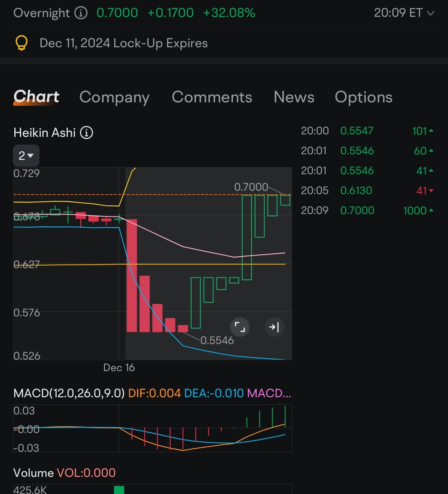Tap the tall green candle crossing 0.627
The width and height of the screenshot is (448, 494).
247,238
